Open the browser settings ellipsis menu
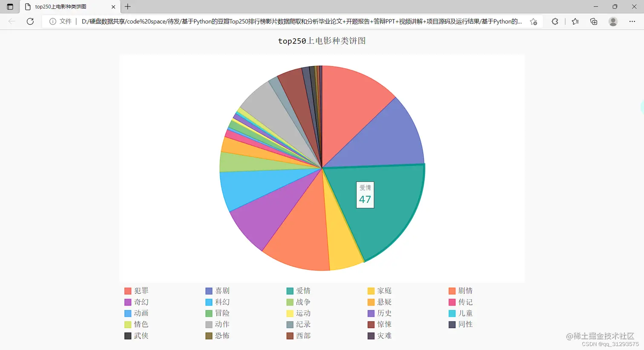 click(x=632, y=21)
